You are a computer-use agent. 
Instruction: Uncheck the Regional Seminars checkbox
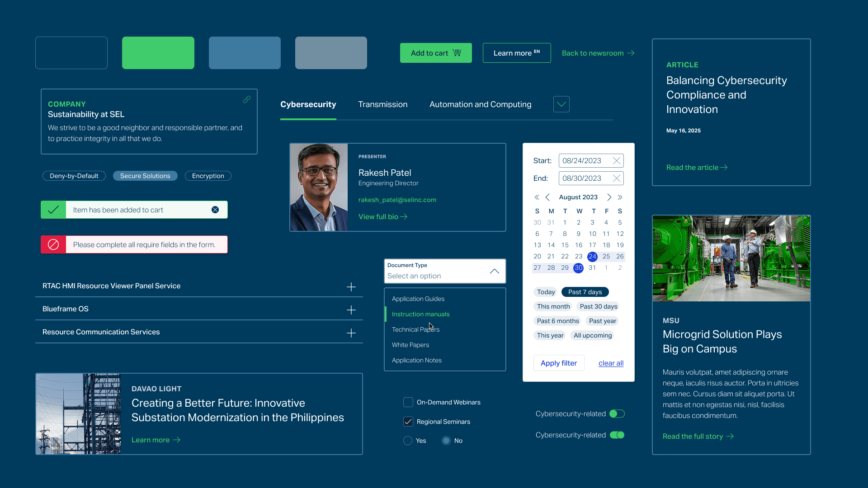click(408, 422)
